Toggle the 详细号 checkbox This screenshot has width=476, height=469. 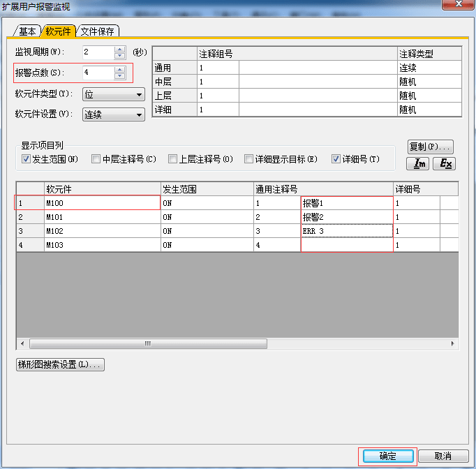coord(336,159)
